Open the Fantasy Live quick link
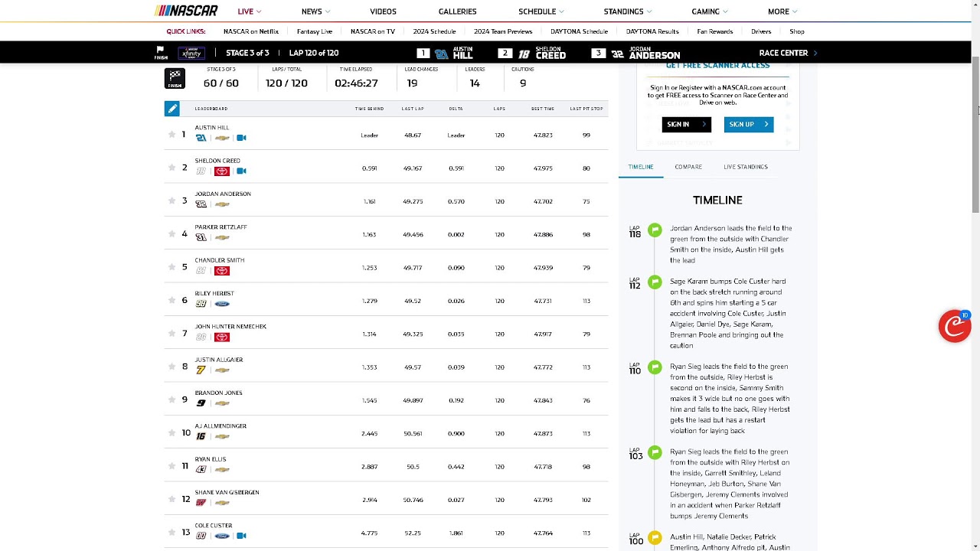980x551 pixels. click(315, 31)
